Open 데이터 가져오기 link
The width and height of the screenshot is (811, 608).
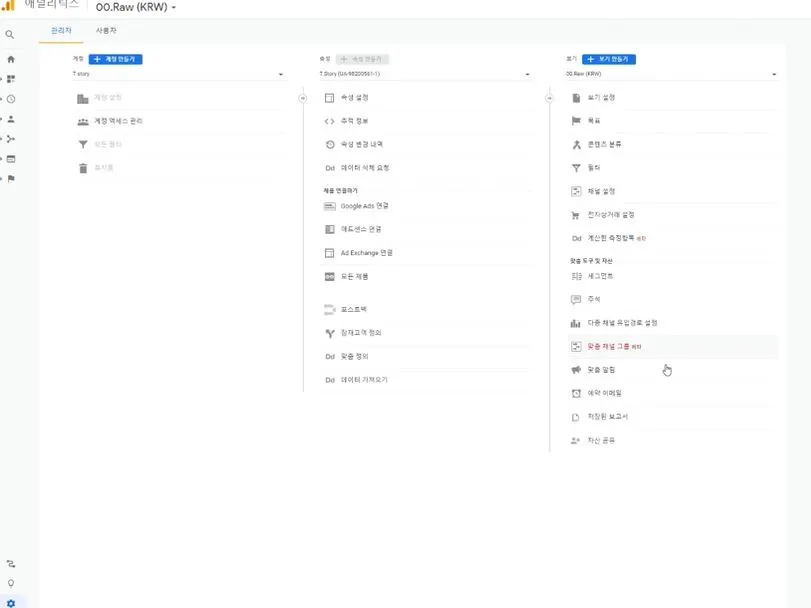[364, 380]
